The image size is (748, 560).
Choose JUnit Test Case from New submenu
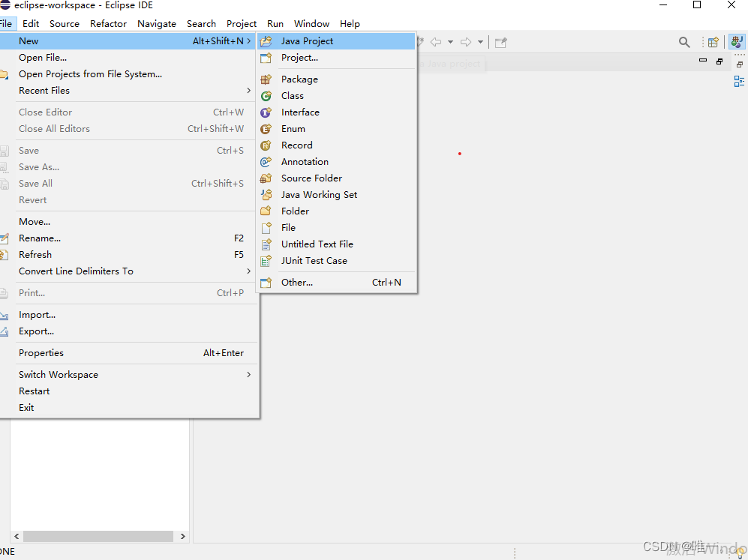(336, 261)
